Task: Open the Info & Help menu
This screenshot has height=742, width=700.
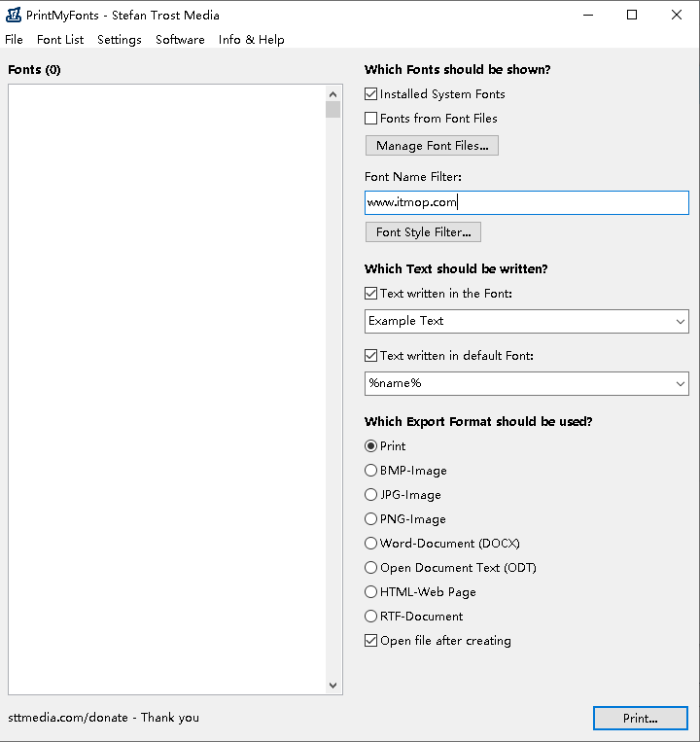Action: coord(251,40)
